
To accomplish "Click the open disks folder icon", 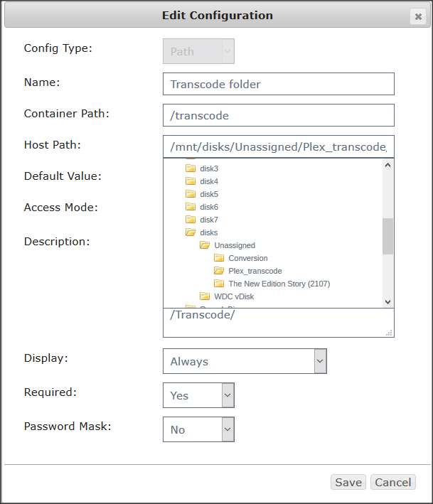I will (191, 232).
